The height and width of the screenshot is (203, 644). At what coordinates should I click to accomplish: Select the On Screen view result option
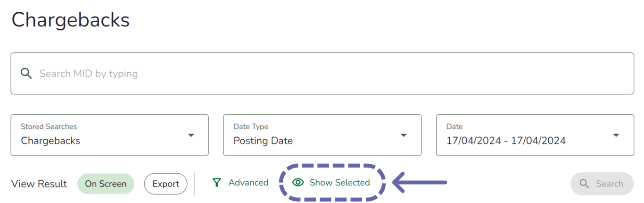(x=106, y=184)
